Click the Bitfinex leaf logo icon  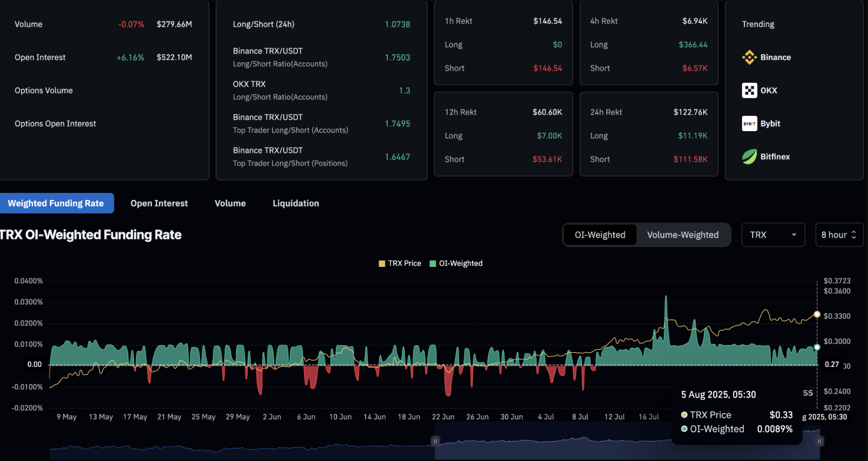[749, 156]
